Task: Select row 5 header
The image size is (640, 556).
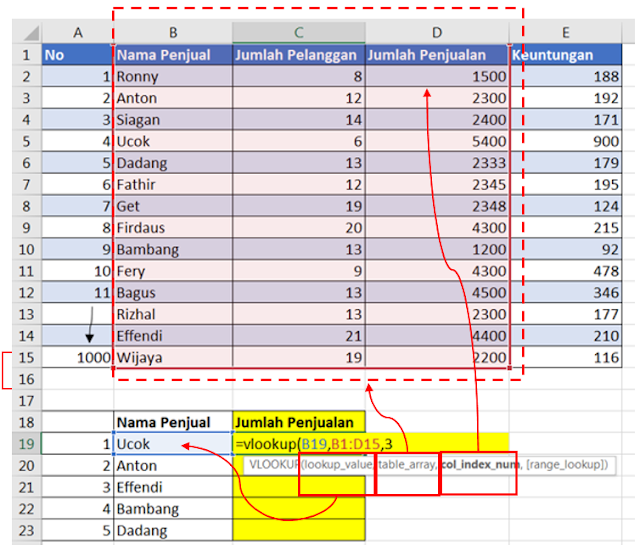Action: (x=27, y=141)
